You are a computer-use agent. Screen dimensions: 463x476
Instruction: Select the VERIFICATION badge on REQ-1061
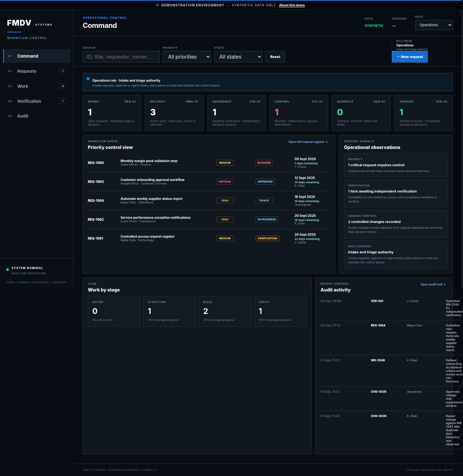click(x=267, y=238)
